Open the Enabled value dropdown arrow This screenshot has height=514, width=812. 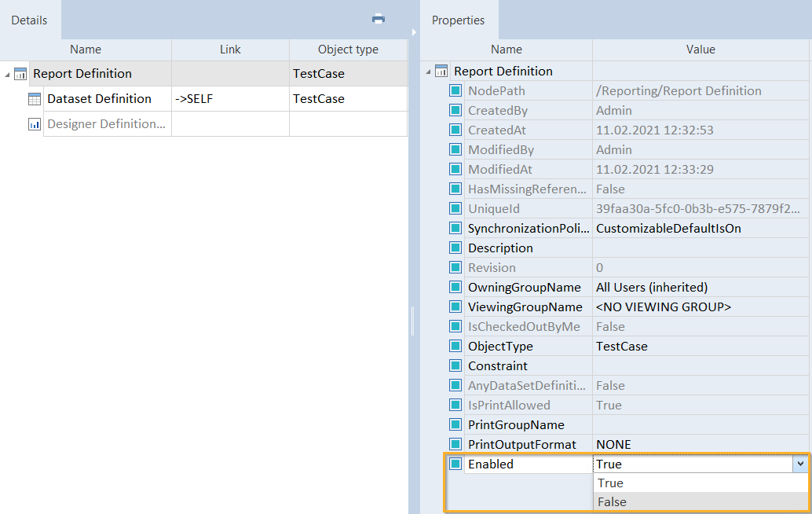tap(799, 464)
